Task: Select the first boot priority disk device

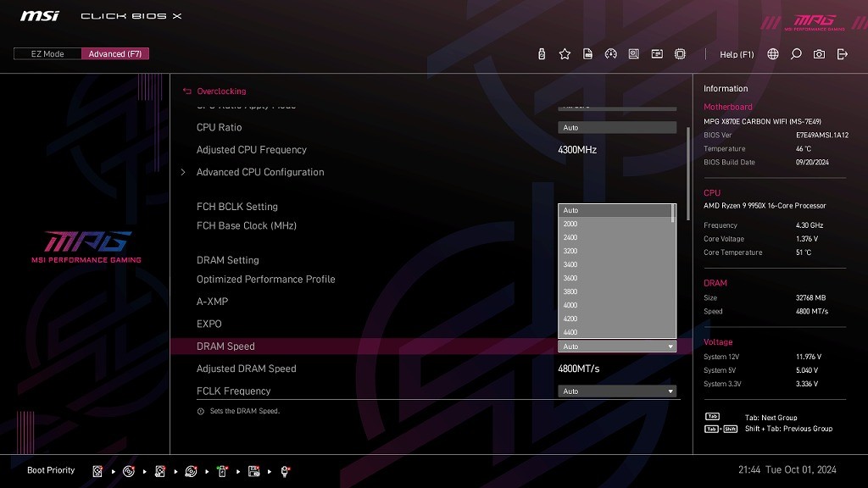Action: point(98,471)
